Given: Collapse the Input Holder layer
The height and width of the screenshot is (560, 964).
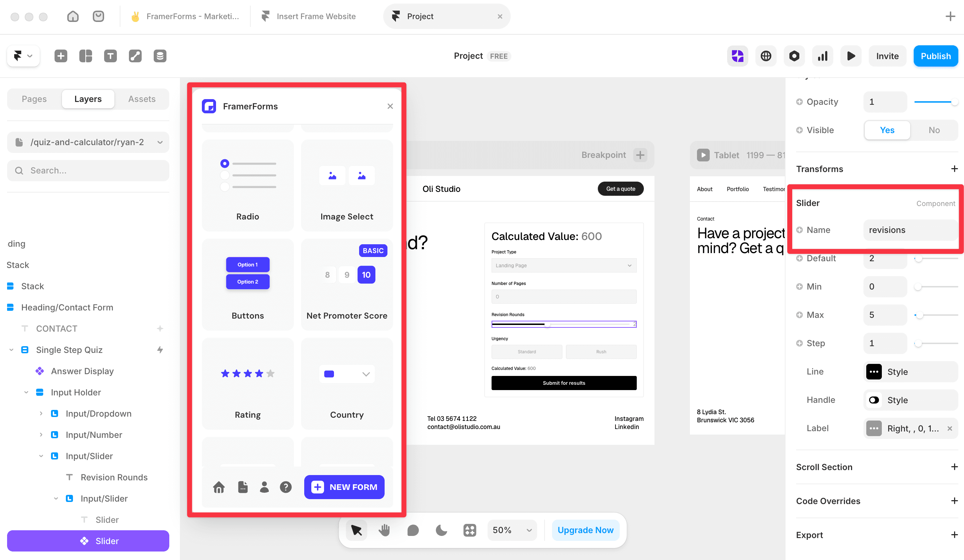Looking at the screenshot, I should tap(27, 392).
